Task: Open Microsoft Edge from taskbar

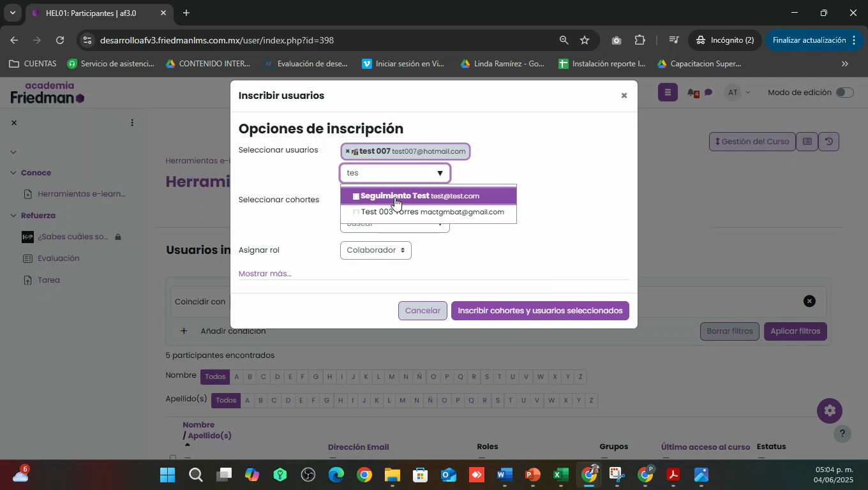Action: (x=336, y=475)
